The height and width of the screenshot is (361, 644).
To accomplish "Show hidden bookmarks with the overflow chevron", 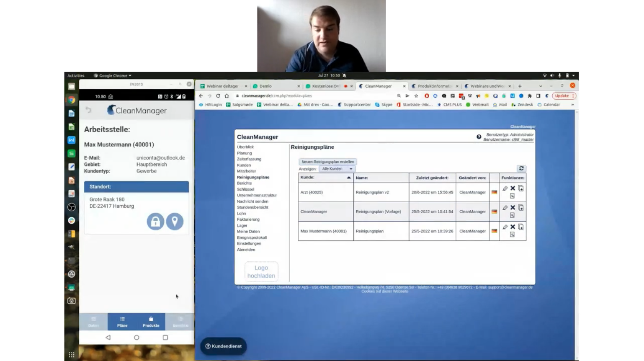I will pos(572,105).
